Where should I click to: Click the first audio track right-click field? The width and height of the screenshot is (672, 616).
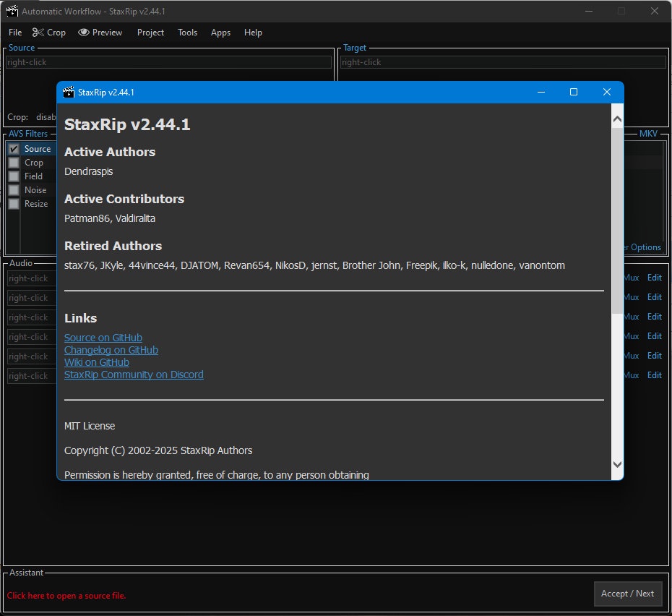(x=32, y=278)
